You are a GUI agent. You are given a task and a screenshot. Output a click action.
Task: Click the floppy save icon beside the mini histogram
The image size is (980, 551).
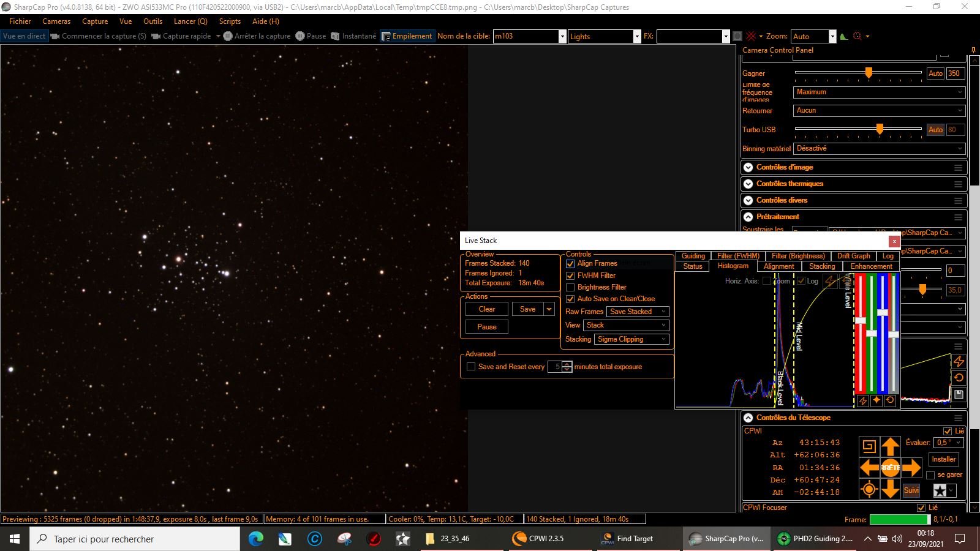959,394
